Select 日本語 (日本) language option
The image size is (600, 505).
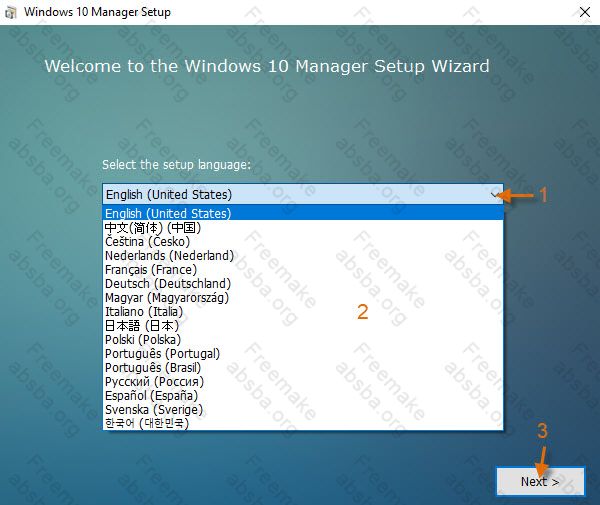click(x=303, y=326)
